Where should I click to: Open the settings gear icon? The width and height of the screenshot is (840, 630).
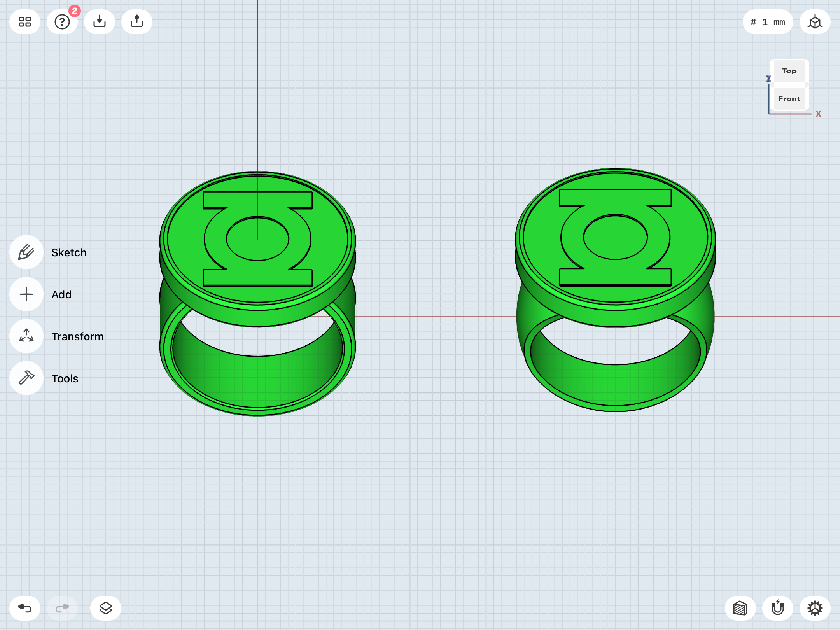815,608
